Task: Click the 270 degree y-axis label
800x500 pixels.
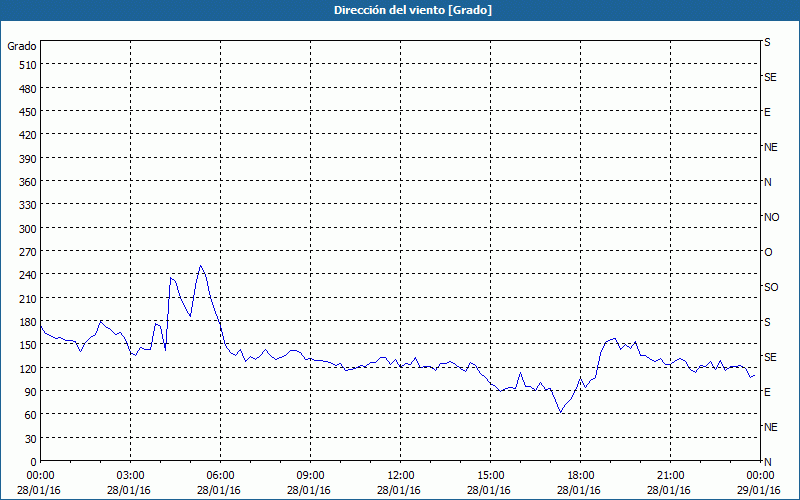Action: tap(26, 251)
